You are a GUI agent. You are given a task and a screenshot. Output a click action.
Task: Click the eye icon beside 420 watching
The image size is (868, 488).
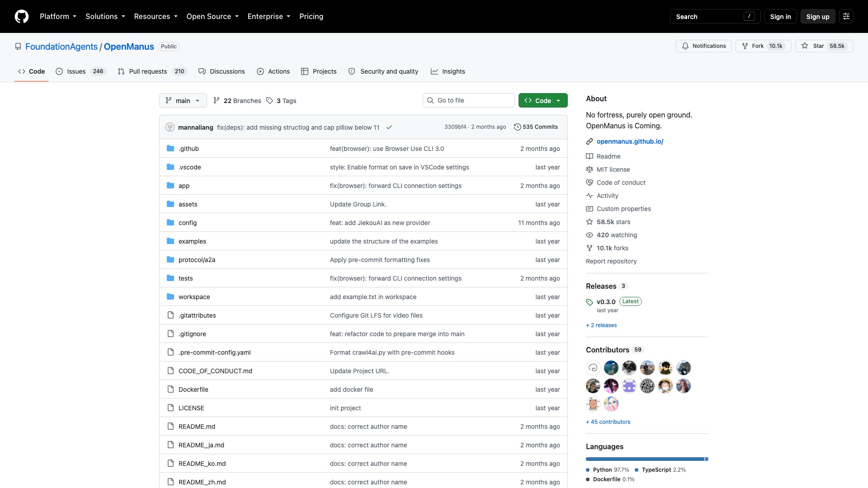pyautogui.click(x=590, y=235)
